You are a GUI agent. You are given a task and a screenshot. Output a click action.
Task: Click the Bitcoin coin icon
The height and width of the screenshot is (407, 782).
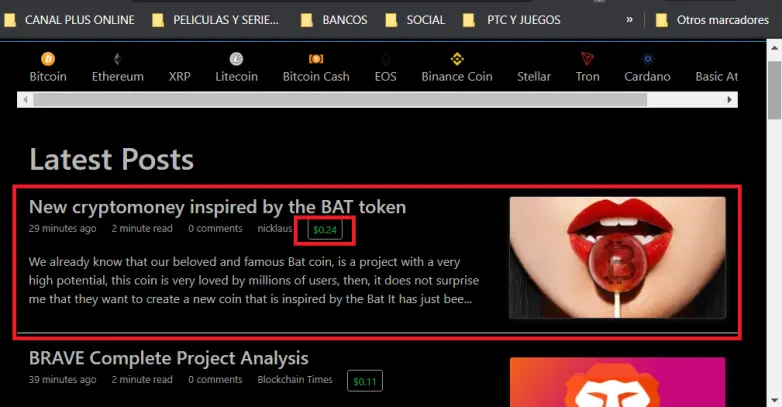tap(48, 59)
